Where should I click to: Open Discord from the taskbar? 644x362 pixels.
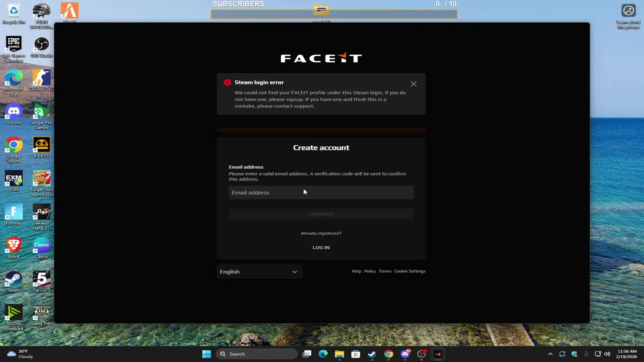pyautogui.click(x=405, y=354)
